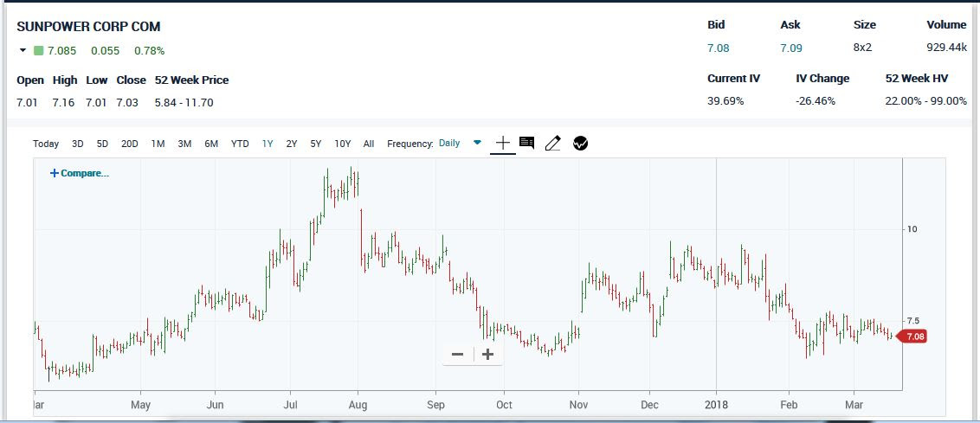
Task: Switch chart range to 3D
Action: [x=78, y=144]
